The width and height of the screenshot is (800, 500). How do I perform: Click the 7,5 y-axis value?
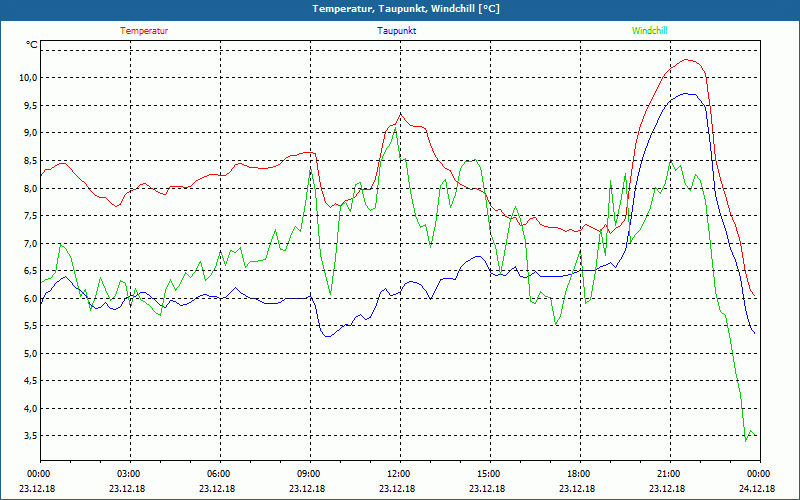click(x=30, y=216)
